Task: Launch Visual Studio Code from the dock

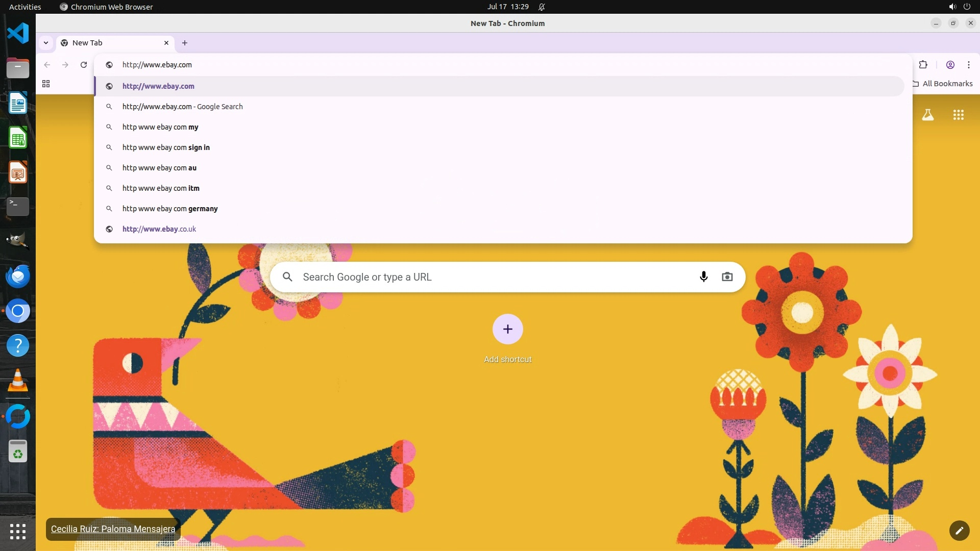Action: (18, 34)
